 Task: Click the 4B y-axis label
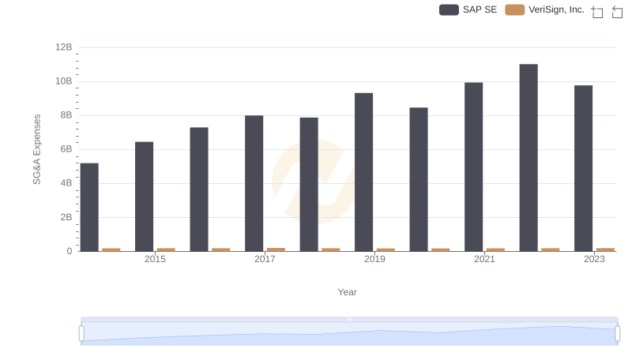(66, 183)
